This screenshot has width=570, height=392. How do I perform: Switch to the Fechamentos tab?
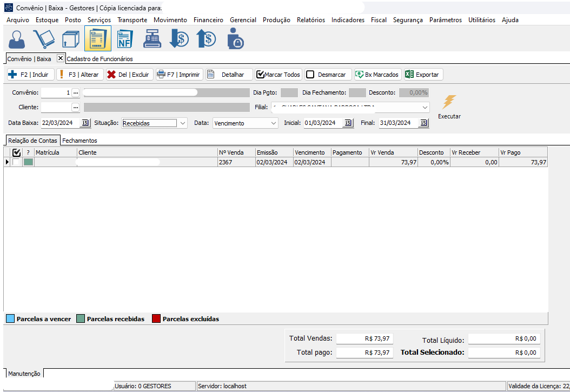(79, 141)
